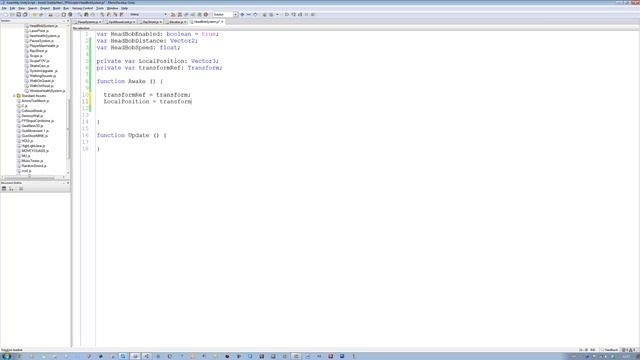Screen dimensions: 640x360
Task: Click the Save All toolbar icon
Action: 25,14
